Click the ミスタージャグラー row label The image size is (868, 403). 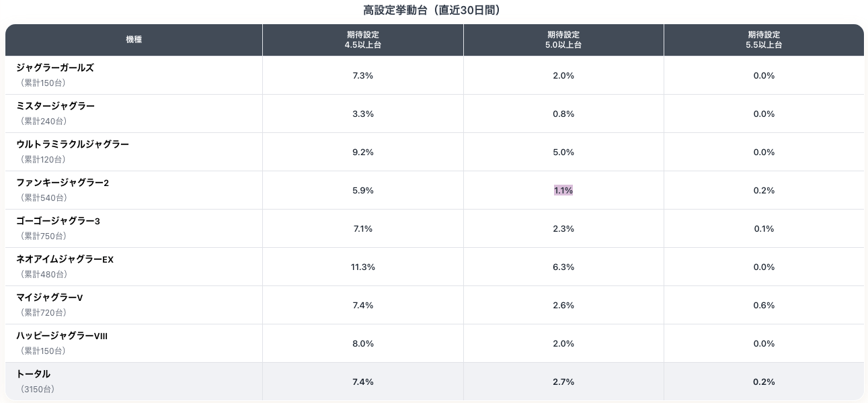pos(55,106)
